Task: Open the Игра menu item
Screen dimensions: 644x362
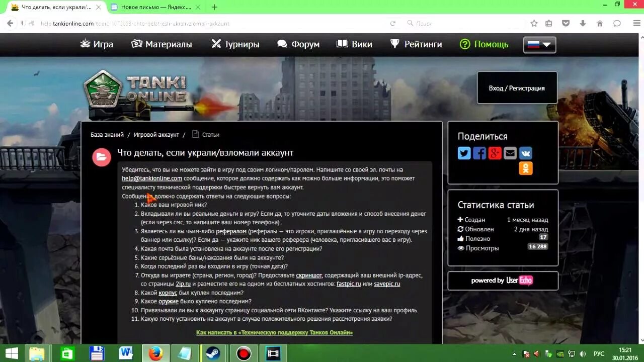Action: pos(97,44)
